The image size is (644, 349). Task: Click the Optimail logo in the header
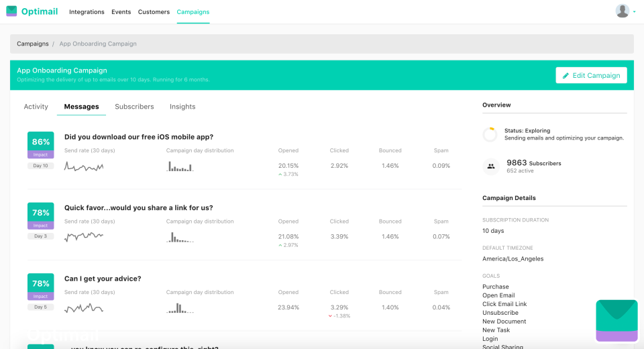pos(34,11)
